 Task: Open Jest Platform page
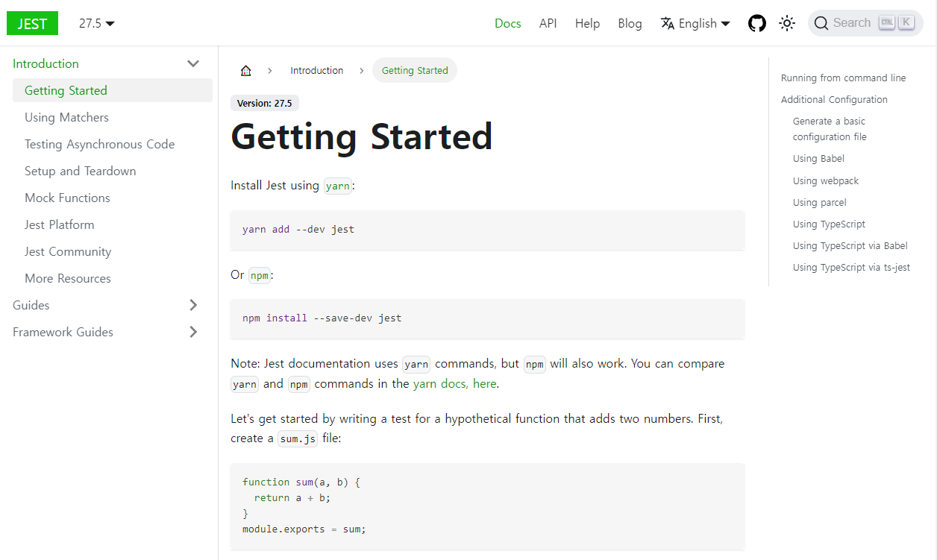(59, 224)
